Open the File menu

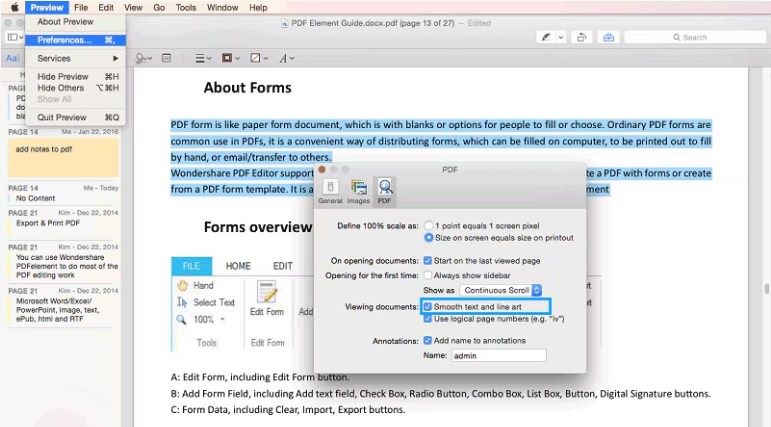click(81, 7)
